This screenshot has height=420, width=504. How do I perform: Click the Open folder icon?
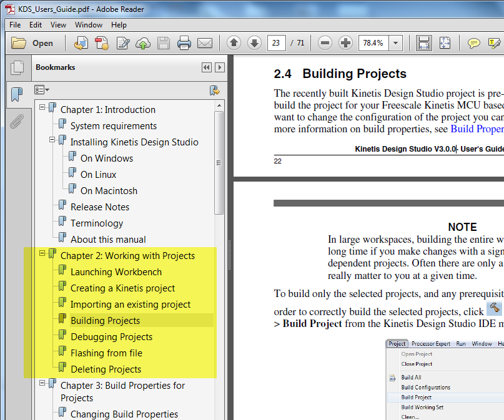point(18,42)
